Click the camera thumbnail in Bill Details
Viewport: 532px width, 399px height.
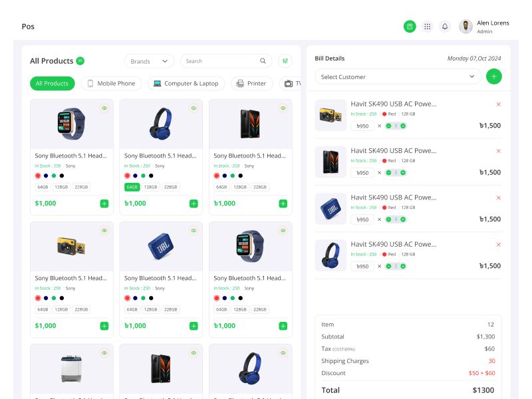pos(331,115)
